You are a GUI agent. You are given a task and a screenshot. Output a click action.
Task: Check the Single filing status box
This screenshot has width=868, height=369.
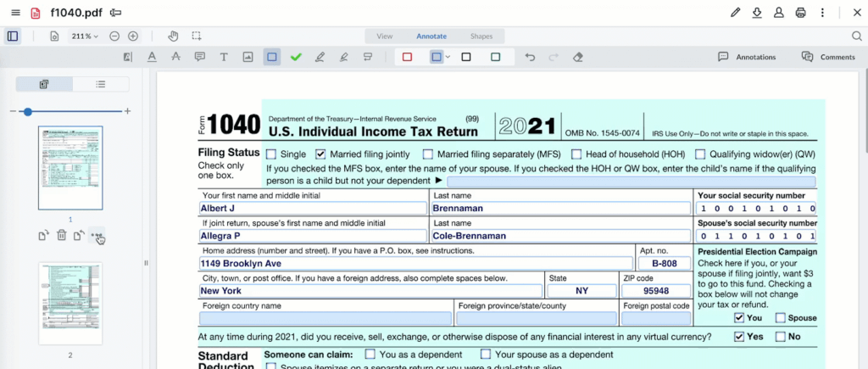pos(271,154)
